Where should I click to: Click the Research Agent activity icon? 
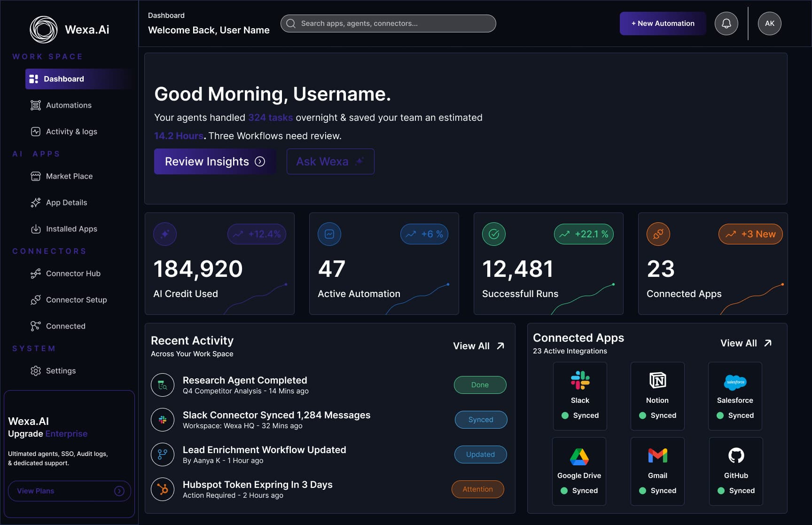[163, 385]
